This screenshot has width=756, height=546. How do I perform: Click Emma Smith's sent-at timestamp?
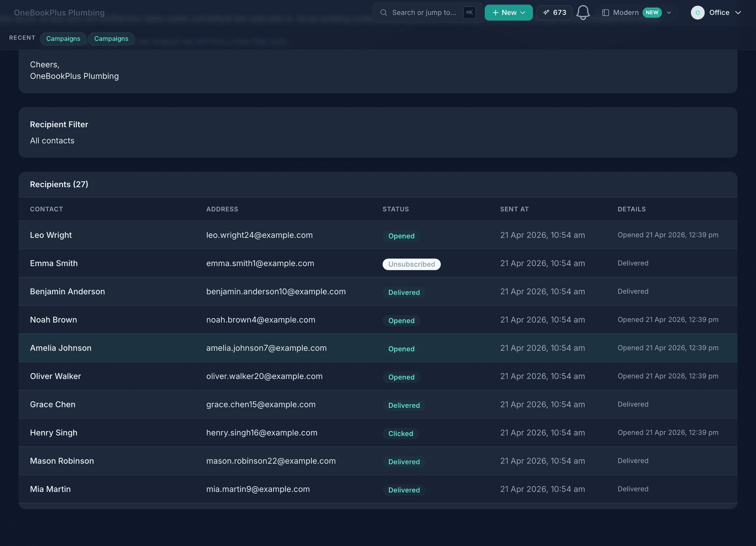(543, 263)
